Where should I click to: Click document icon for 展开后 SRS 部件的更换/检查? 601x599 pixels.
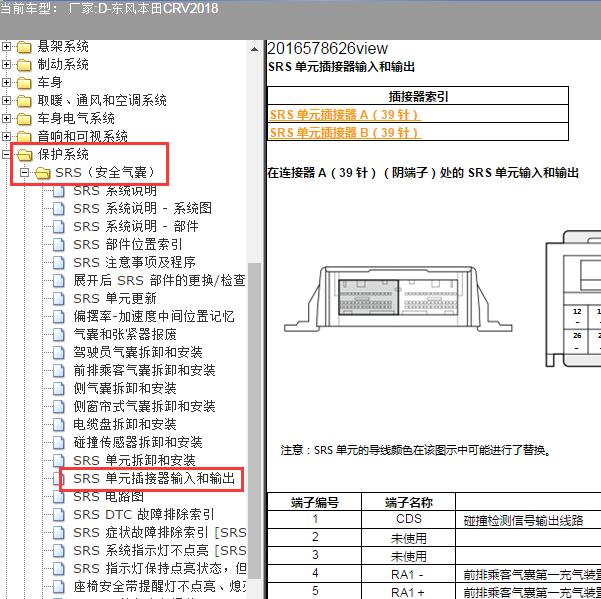58,281
